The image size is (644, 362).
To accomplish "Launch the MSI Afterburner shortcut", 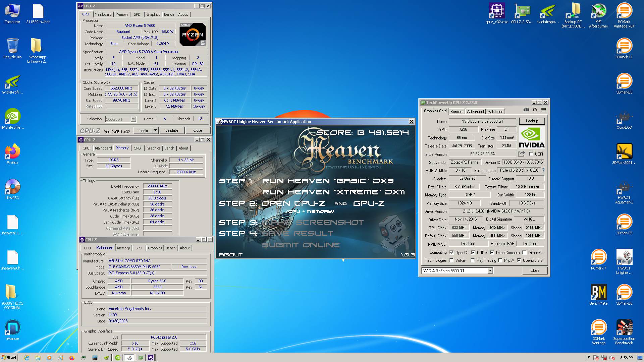I will pyautogui.click(x=598, y=16).
